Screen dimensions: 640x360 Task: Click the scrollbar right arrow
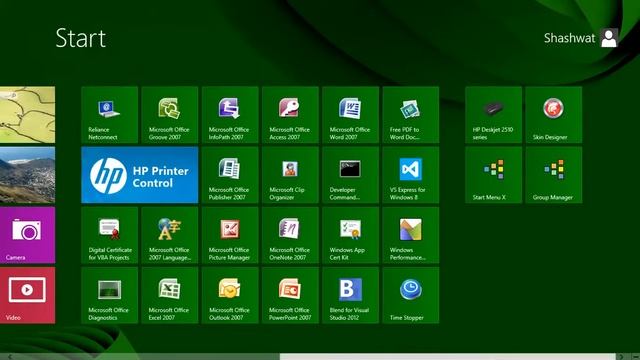click(621, 357)
